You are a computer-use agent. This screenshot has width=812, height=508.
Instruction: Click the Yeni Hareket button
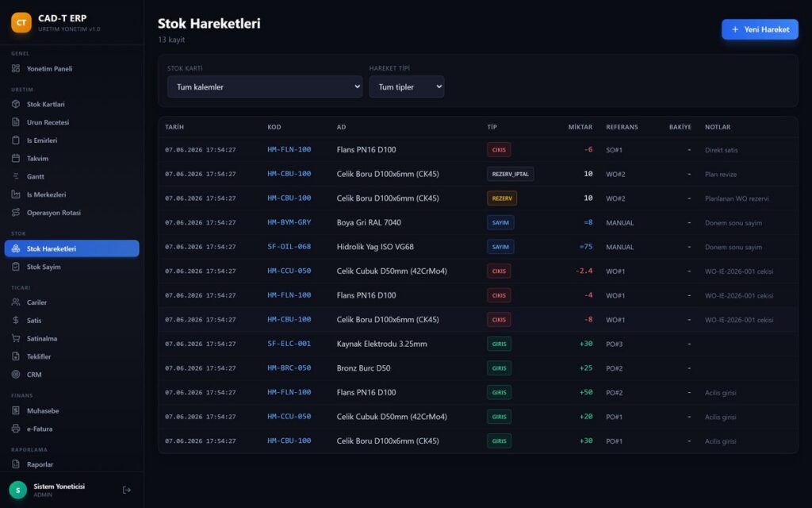(760, 29)
